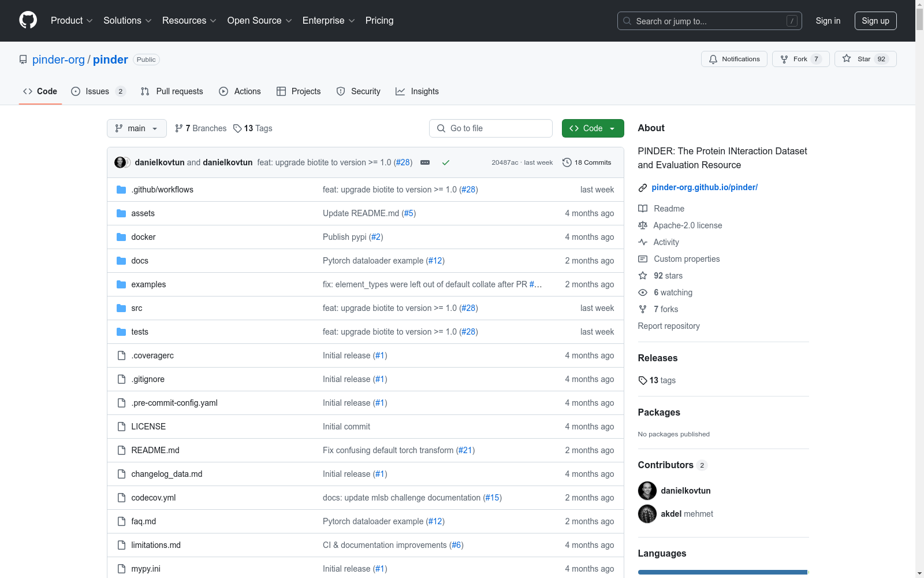View the 7 Branches link
The height and width of the screenshot is (578, 924).
[201, 128]
